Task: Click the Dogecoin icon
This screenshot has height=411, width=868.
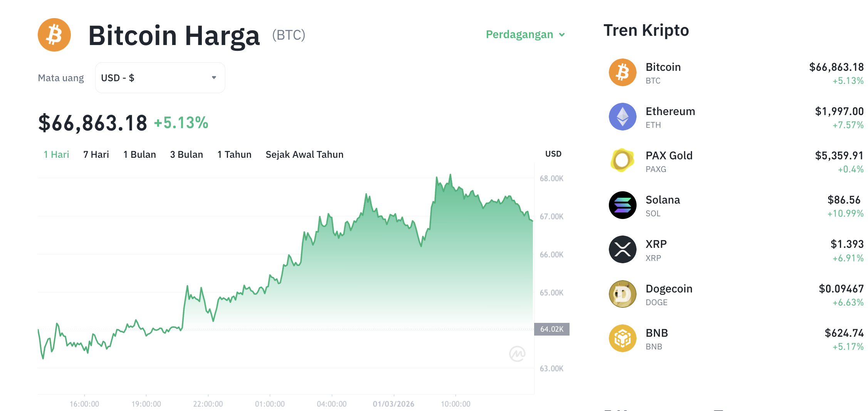Action: (x=622, y=294)
